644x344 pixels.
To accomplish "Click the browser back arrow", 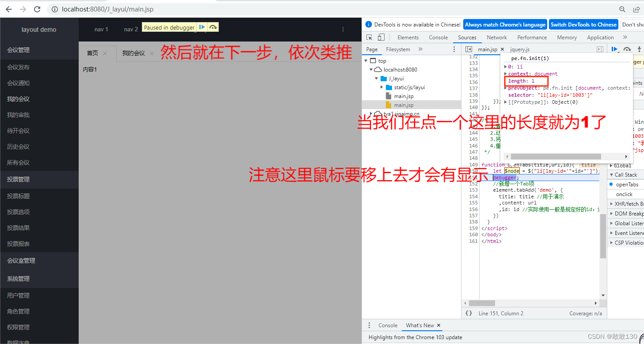I will click(x=9, y=9).
